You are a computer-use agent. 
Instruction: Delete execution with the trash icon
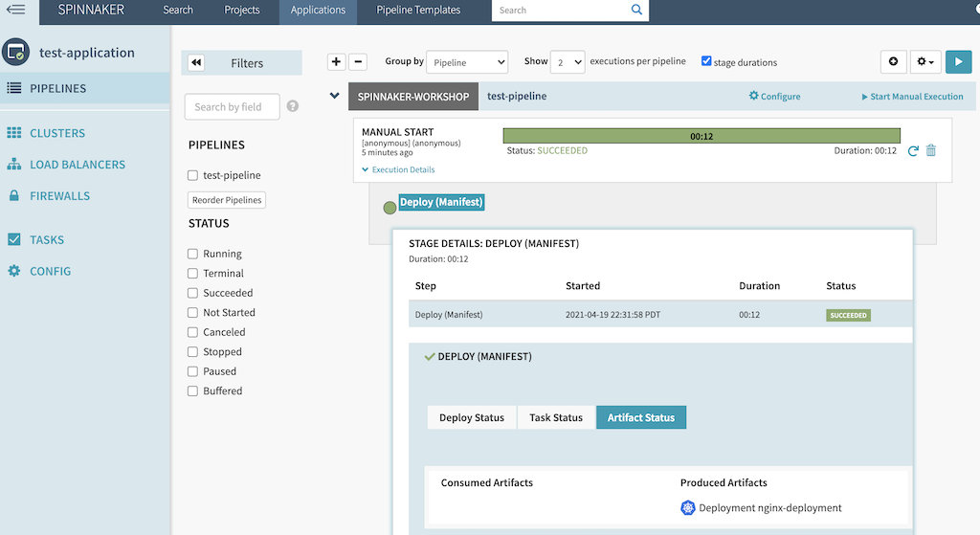click(x=930, y=150)
